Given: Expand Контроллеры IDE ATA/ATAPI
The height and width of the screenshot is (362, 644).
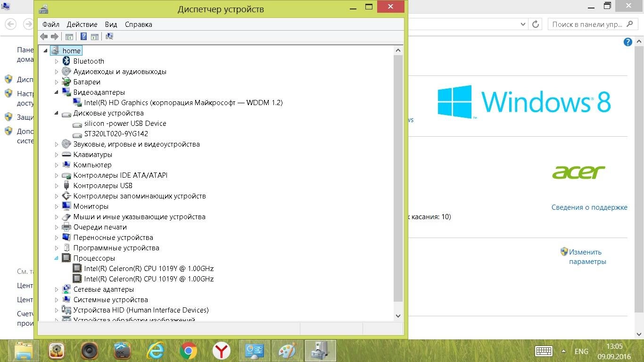Looking at the screenshot, I should 57,175.
